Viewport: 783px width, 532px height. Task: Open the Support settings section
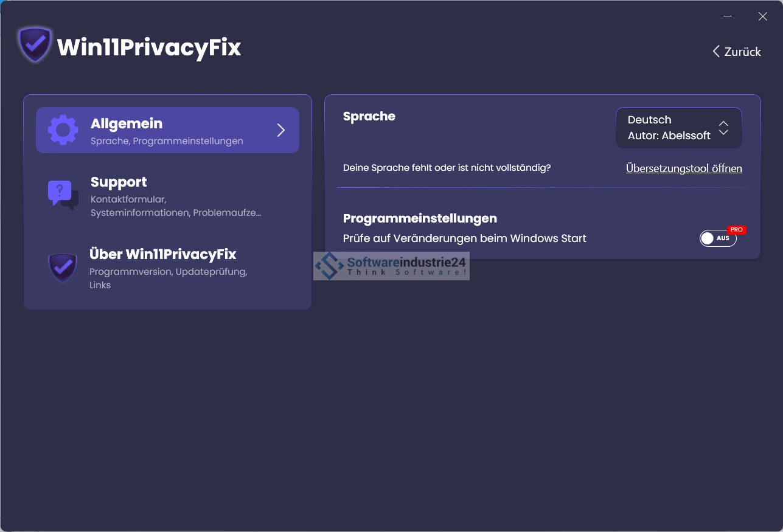coord(167,196)
